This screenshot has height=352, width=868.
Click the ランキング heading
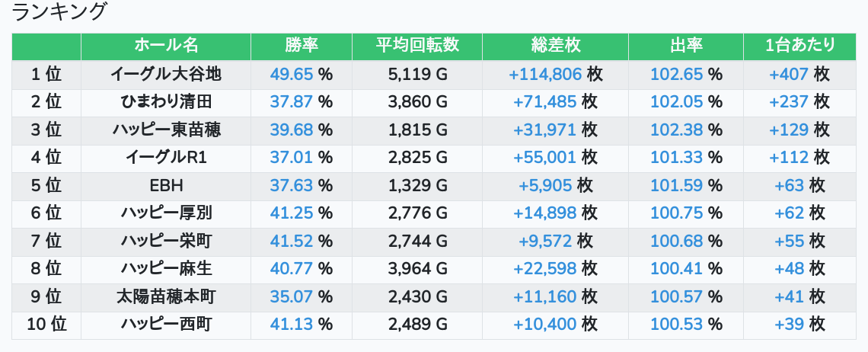(x=60, y=12)
